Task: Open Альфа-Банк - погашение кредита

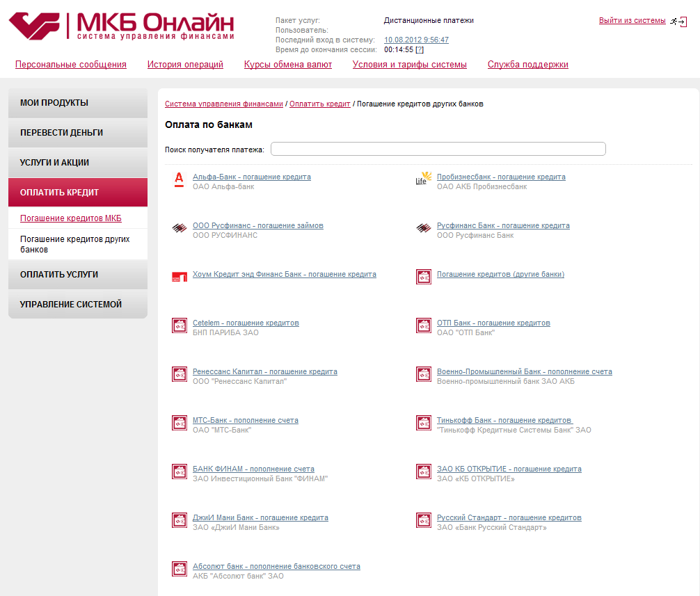Action: [x=252, y=177]
